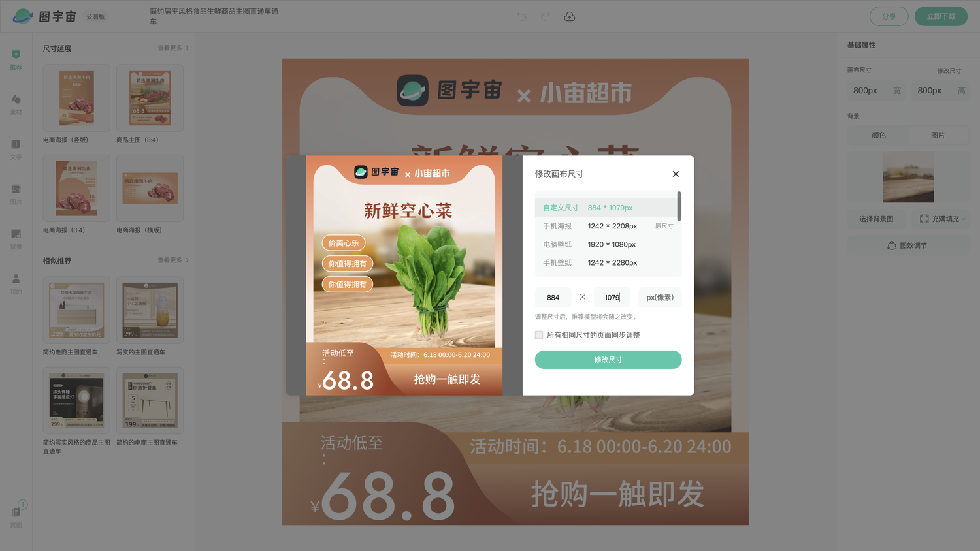This screenshot has width=980, height=551.
Task: Click the 立即下载 download button
Action: (x=941, y=16)
